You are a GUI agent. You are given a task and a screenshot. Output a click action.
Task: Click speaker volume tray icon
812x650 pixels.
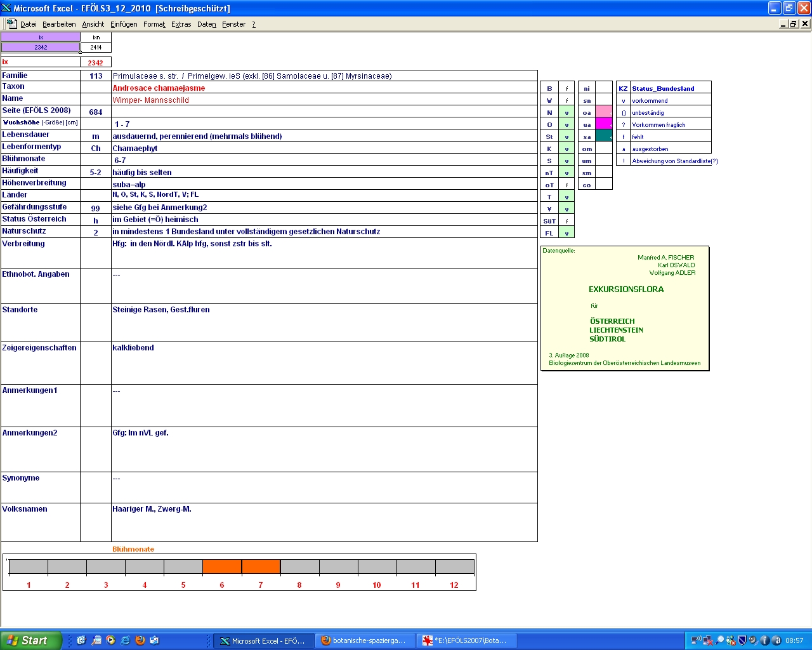pos(753,640)
